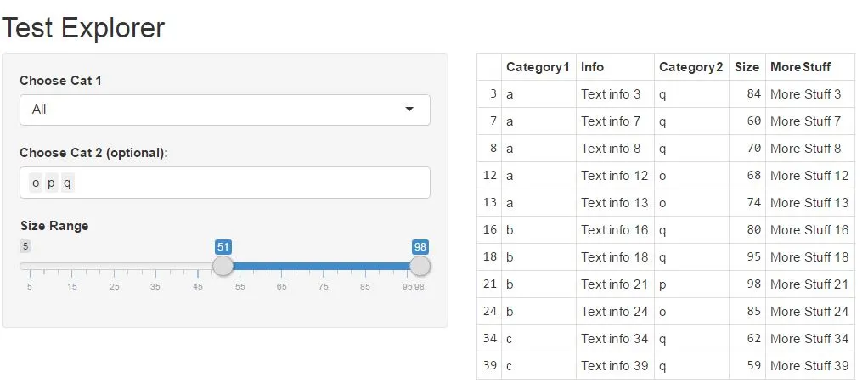Click the Category2 column header

[x=690, y=67]
